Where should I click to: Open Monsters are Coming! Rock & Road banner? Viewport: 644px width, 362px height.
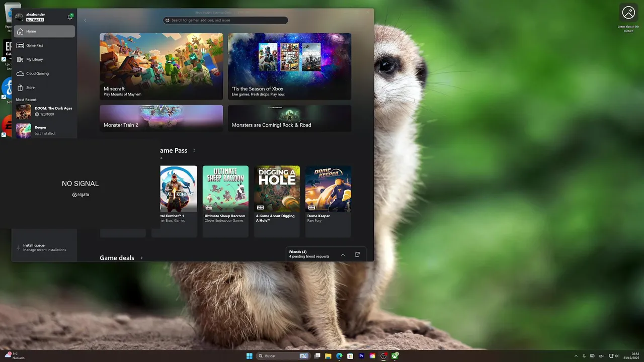tap(289, 118)
